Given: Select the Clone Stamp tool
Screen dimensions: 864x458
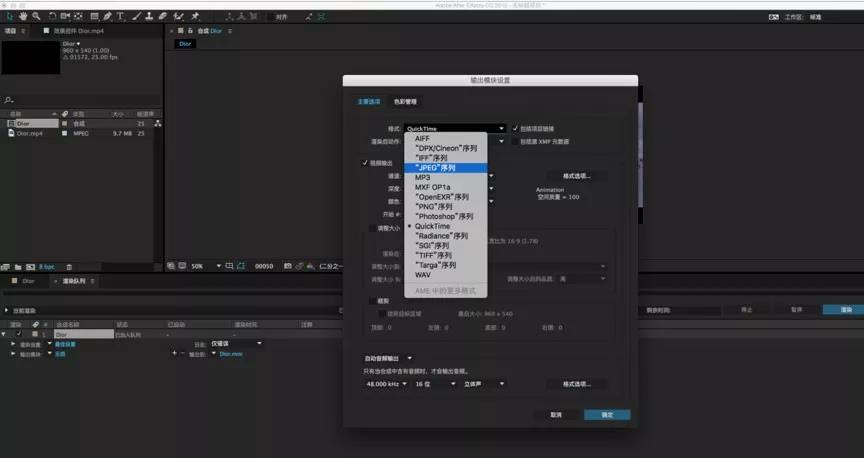Looking at the screenshot, I should point(149,17).
